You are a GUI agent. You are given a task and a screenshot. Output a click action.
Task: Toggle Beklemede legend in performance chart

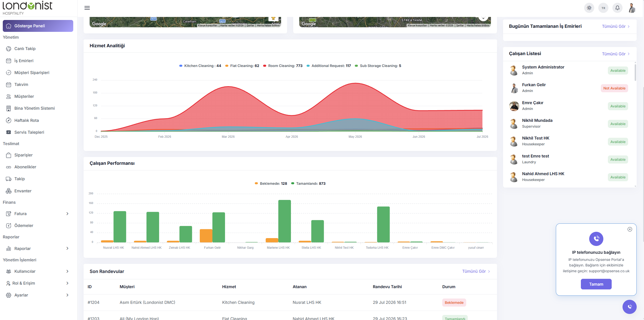coord(271,184)
